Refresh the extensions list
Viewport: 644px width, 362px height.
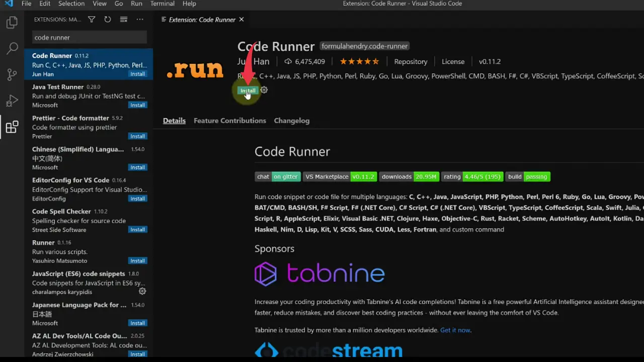pos(107,20)
